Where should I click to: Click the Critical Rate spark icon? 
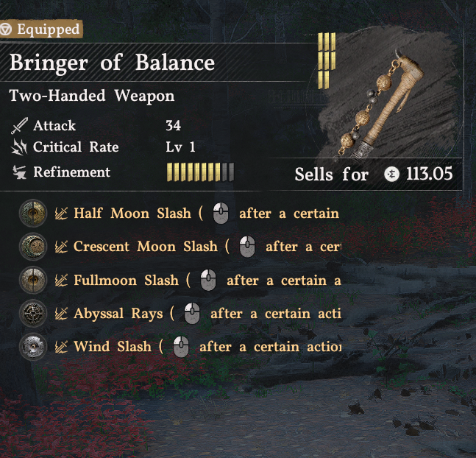19,147
